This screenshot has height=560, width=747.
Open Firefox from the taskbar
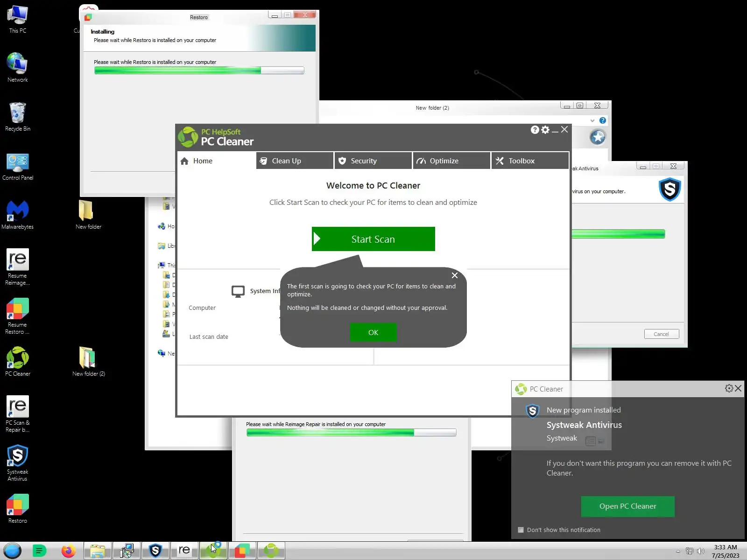[x=69, y=551]
